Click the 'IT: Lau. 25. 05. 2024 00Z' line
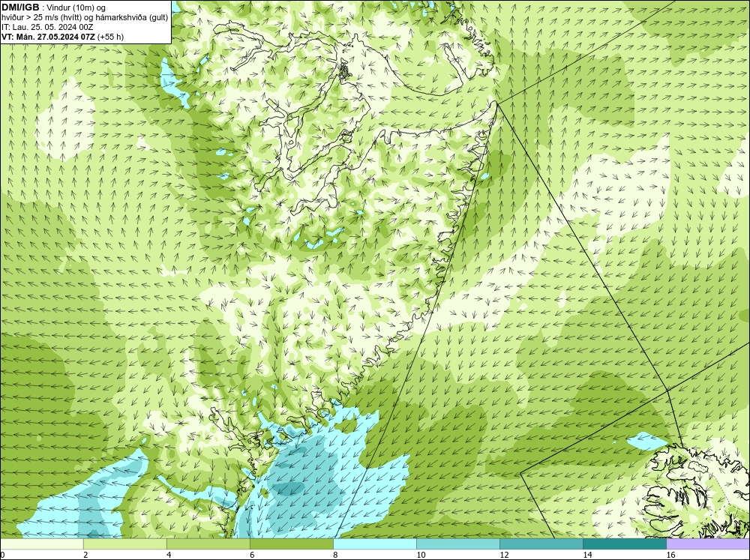The height and width of the screenshot is (560, 750). tap(47, 27)
